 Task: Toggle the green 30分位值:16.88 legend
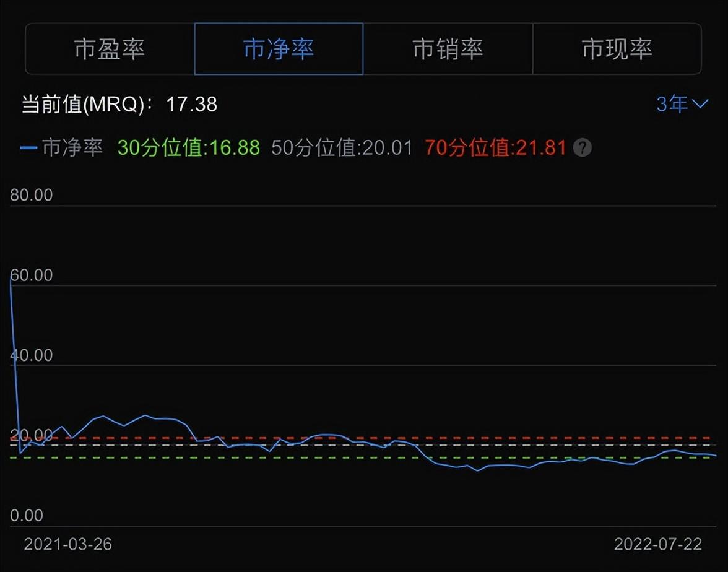point(188,148)
